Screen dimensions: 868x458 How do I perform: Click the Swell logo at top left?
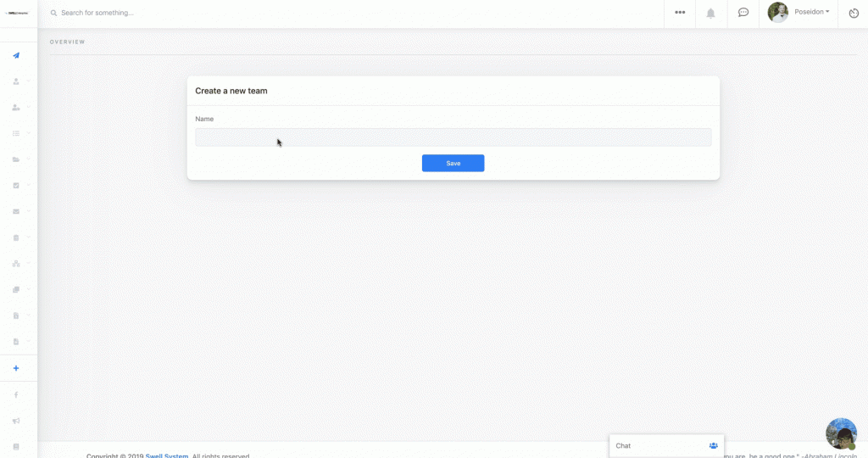(17, 13)
